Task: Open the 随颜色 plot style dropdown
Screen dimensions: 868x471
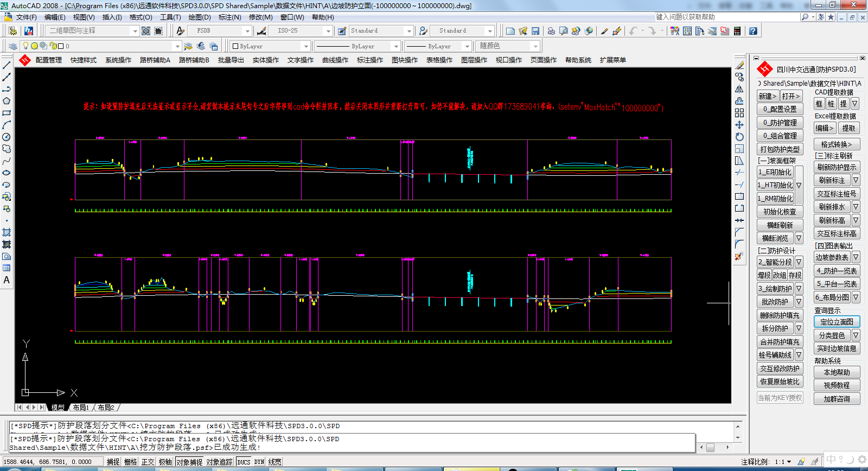Action: (508, 46)
